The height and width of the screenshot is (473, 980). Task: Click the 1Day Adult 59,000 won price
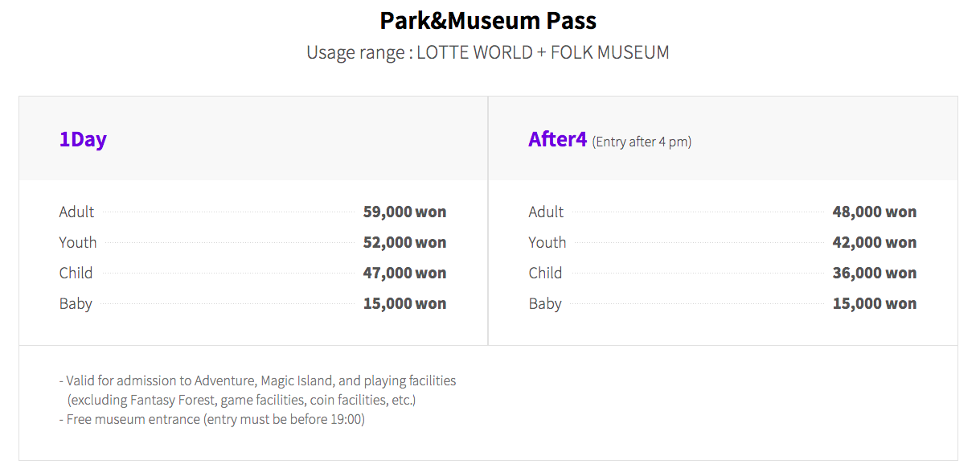click(x=404, y=212)
